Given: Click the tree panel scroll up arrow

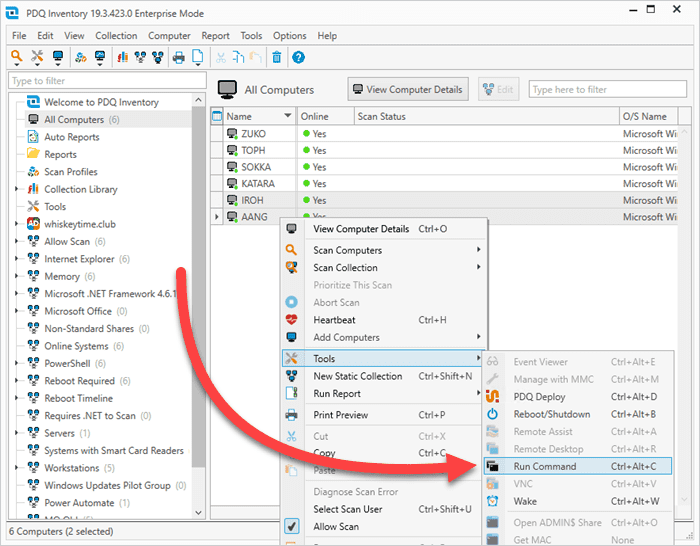Looking at the screenshot, I should coord(199,100).
